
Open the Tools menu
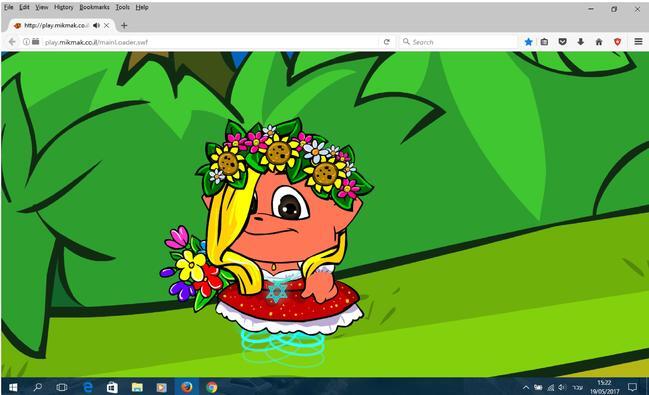(123, 7)
